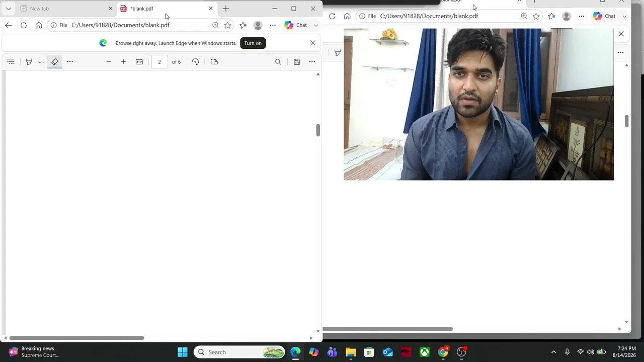The image size is (644, 362).
Task: Open the Favorites list in left Edge window
Action: click(243, 25)
